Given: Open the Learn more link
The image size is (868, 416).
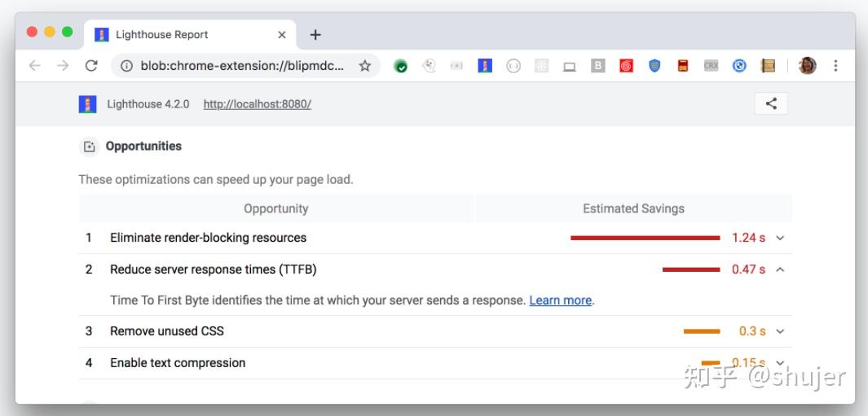Looking at the screenshot, I should (x=560, y=300).
